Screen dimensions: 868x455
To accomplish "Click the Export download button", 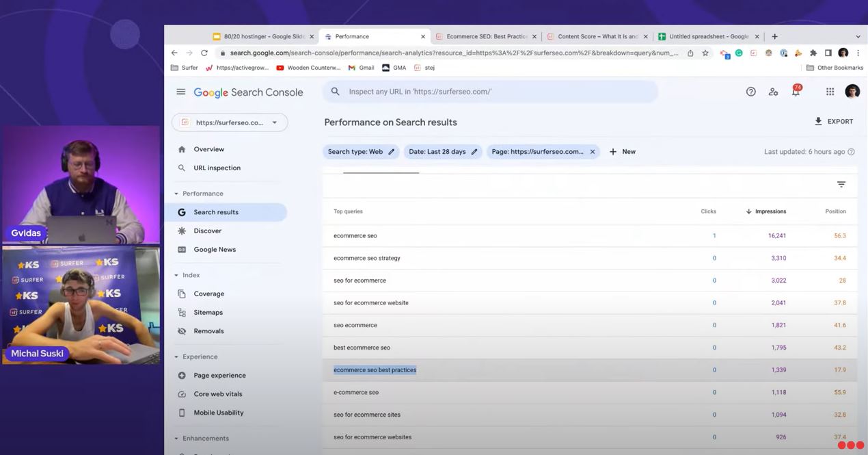I will click(x=834, y=122).
